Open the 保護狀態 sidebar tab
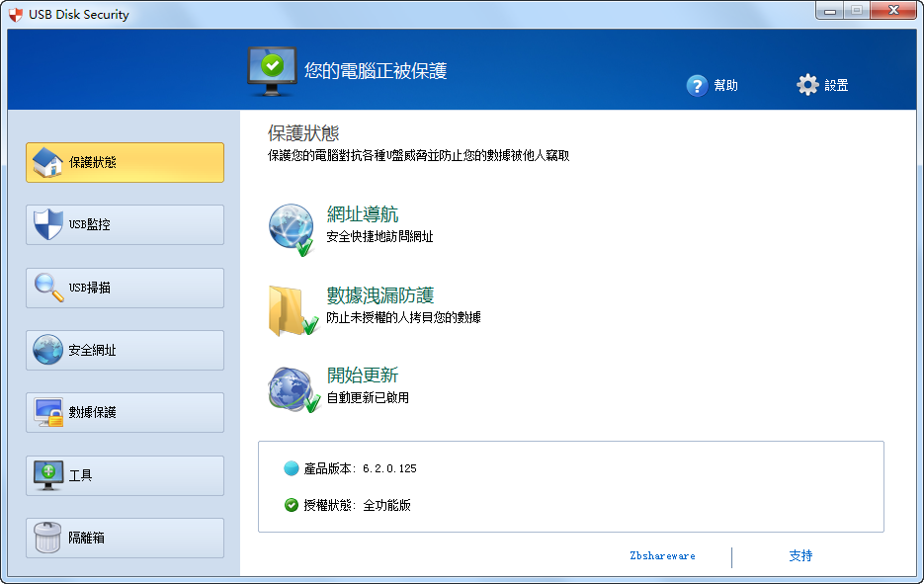924x584 pixels. click(x=125, y=162)
